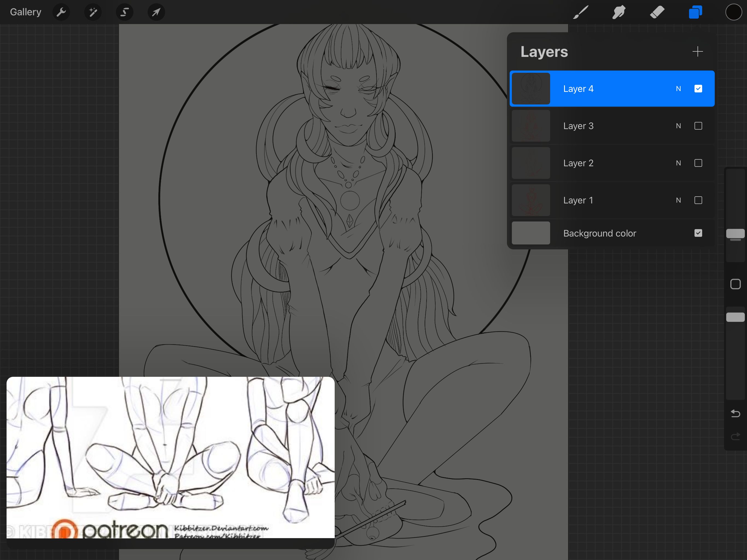Click the 'Layer 4' name text
Screen dimensions: 747x560
tap(578, 89)
